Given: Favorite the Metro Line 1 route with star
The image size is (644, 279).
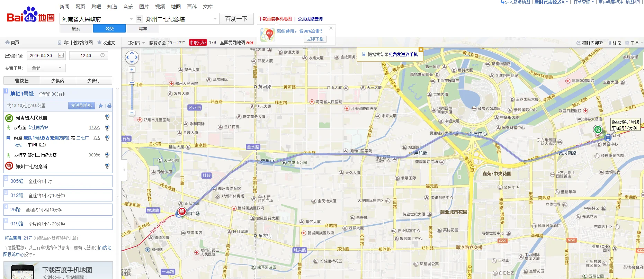Looking at the screenshot, I should [x=101, y=106].
